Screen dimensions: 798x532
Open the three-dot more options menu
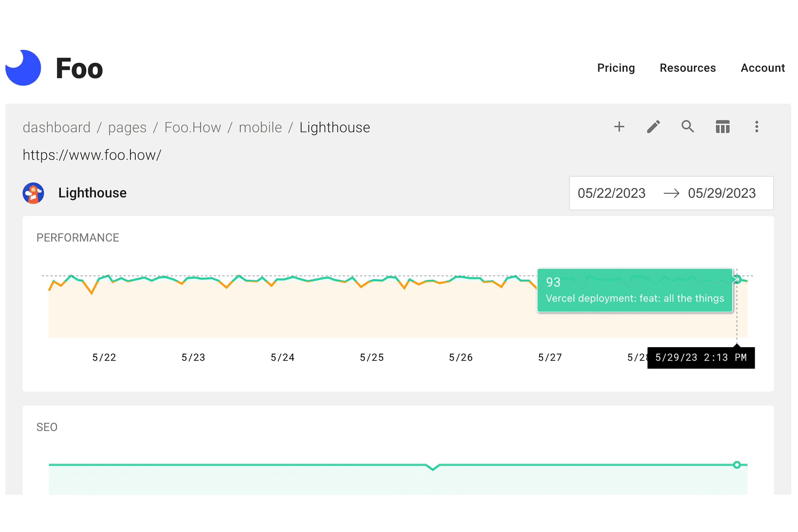click(x=757, y=127)
